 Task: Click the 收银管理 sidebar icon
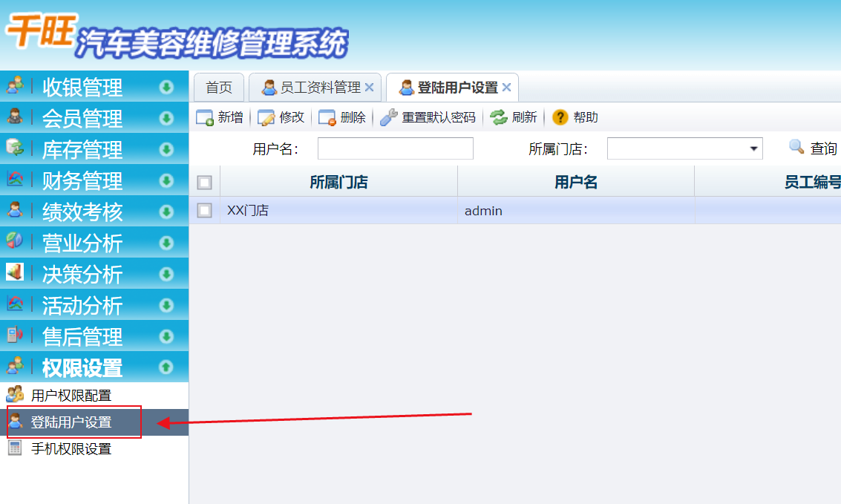(x=15, y=85)
